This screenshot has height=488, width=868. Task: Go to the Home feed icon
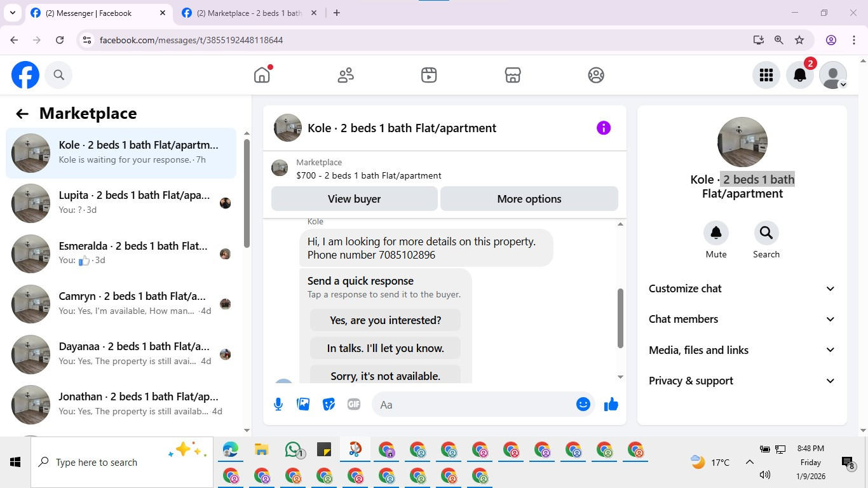click(x=262, y=75)
